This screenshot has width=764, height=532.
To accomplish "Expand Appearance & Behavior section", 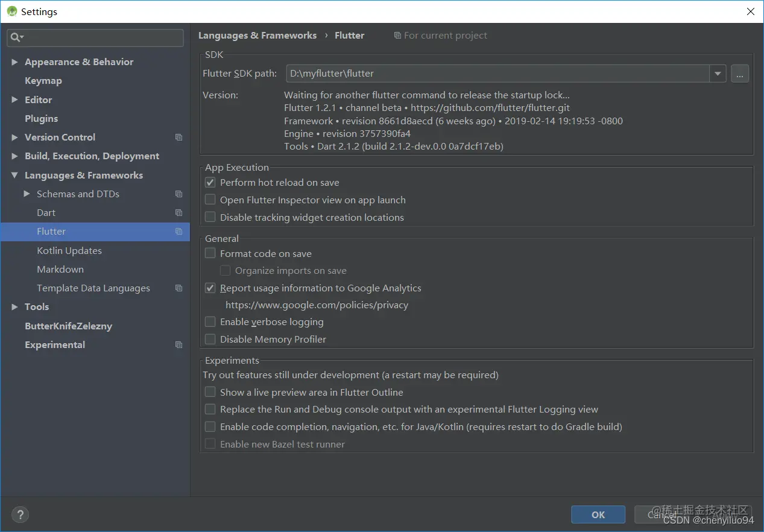I will [x=14, y=62].
